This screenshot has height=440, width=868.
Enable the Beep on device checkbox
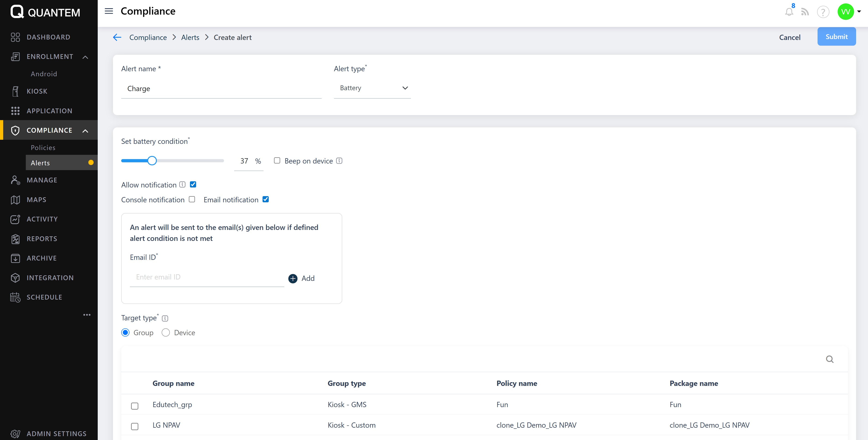click(x=277, y=161)
